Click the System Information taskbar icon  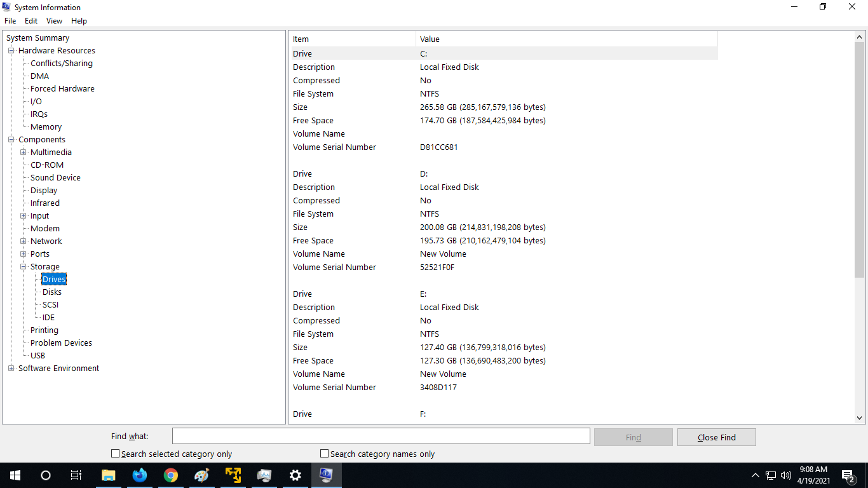point(326,475)
